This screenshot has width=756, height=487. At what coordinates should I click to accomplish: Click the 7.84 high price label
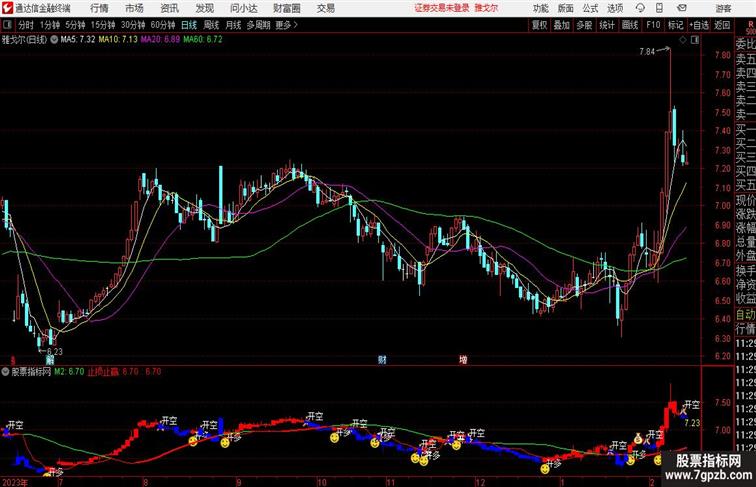647,52
